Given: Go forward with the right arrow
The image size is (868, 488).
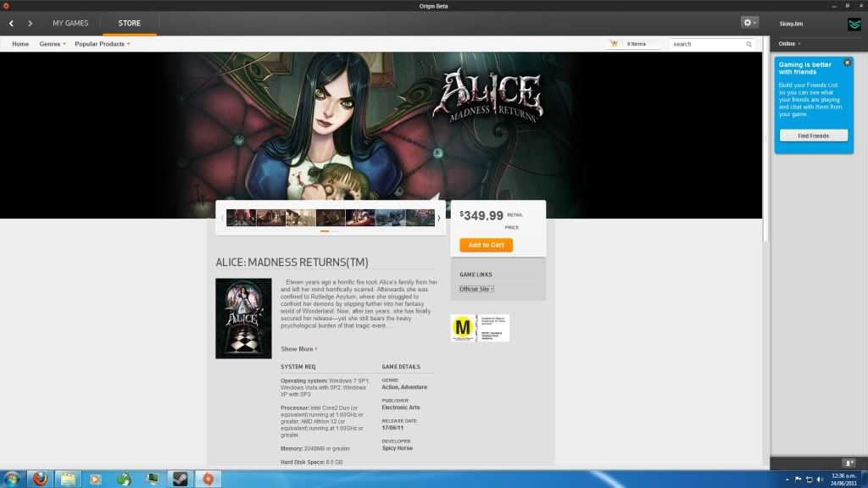Looking at the screenshot, I should (x=30, y=23).
